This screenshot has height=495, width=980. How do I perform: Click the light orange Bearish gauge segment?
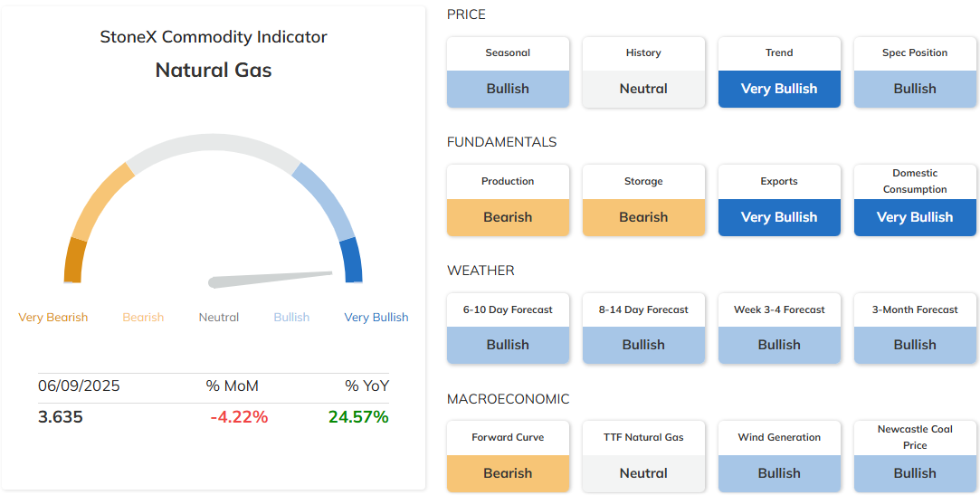(100, 201)
